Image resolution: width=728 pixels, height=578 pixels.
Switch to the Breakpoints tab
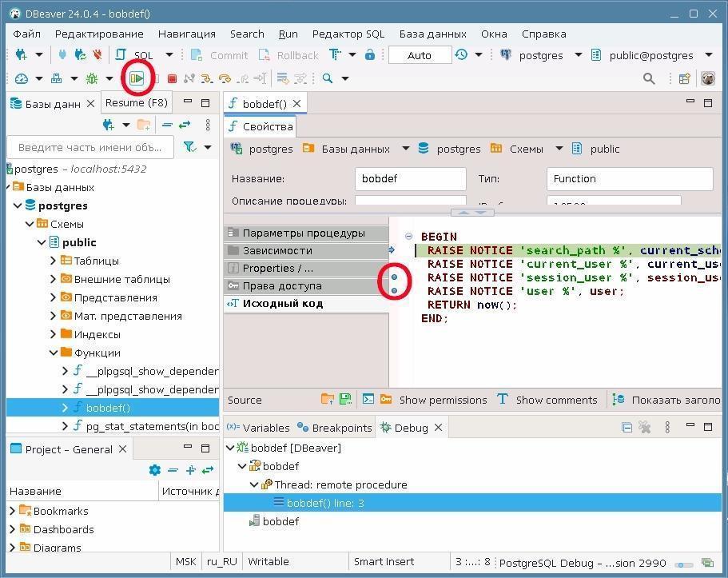click(x=334, y=428)
